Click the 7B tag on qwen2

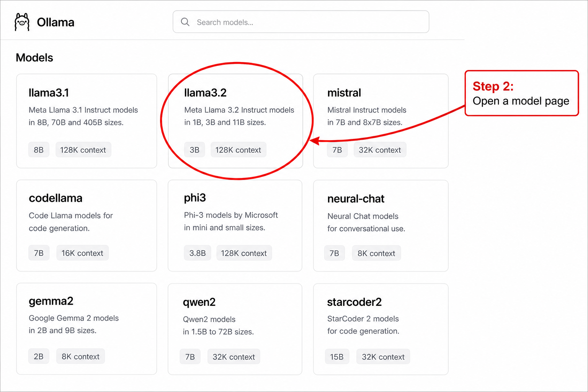tap(190, 357)
